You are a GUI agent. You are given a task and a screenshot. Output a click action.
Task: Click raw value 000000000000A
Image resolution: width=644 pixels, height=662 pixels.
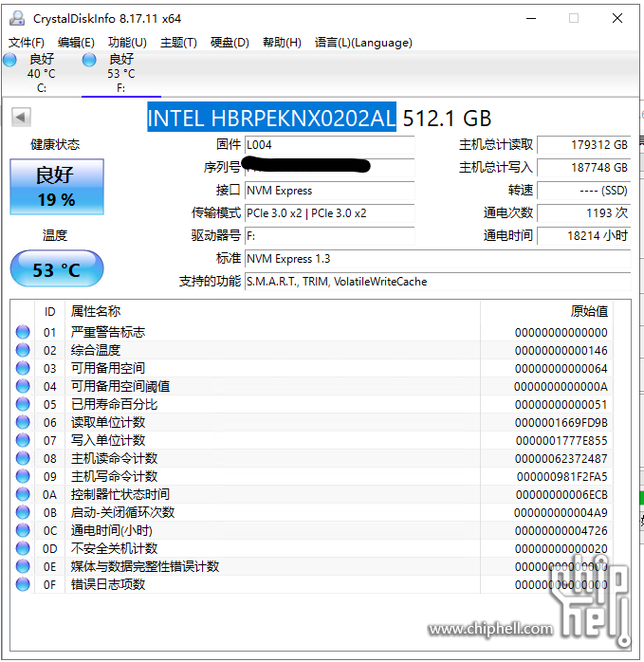pyautogui.click(x=561, y=387)
